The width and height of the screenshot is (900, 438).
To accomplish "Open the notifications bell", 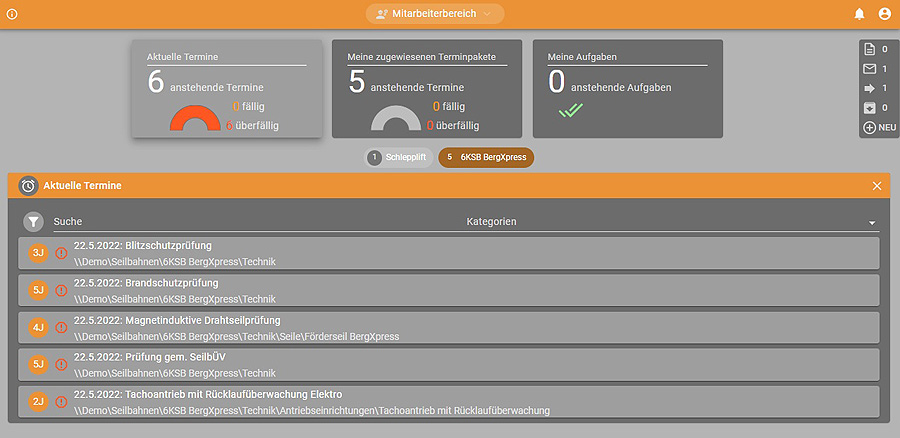I will (859, 14).
